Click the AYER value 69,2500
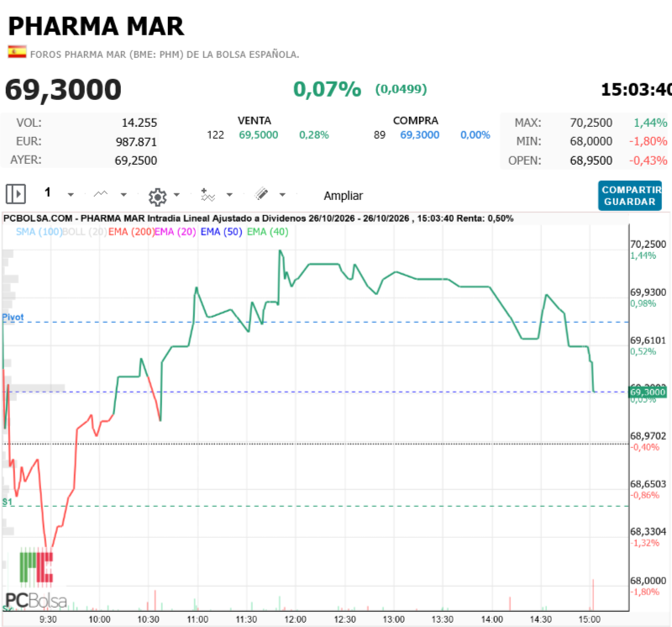Screen dimensions: 672x627 tap(136, 161)
